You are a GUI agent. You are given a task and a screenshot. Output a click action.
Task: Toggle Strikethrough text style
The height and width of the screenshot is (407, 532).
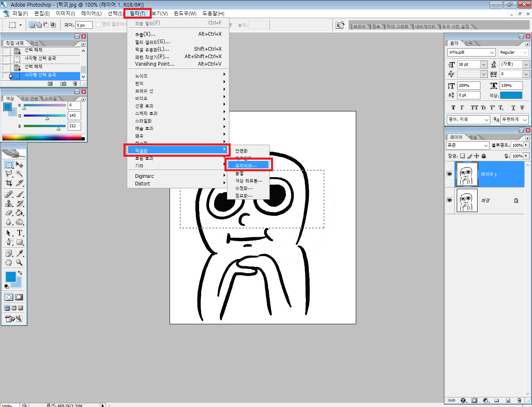[522, 108]
